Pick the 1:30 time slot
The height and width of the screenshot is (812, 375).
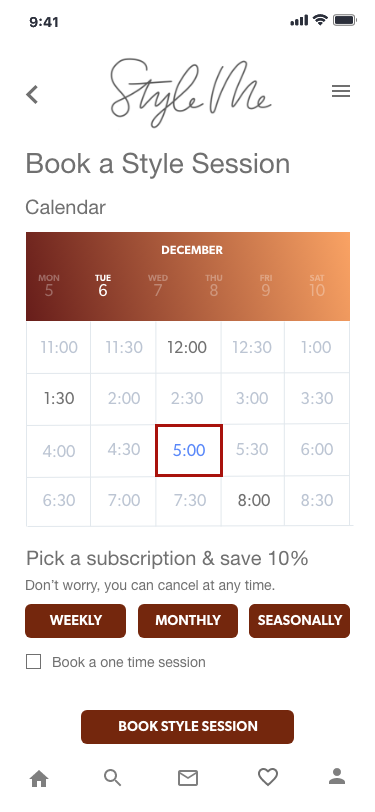(59, 398)
